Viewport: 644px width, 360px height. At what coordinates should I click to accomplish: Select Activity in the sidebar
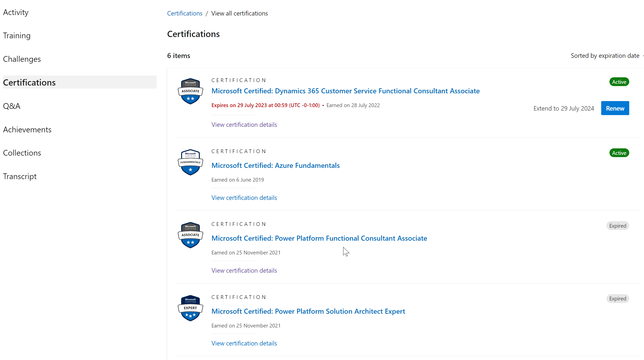pyautogui.click(x=16, y=12)
